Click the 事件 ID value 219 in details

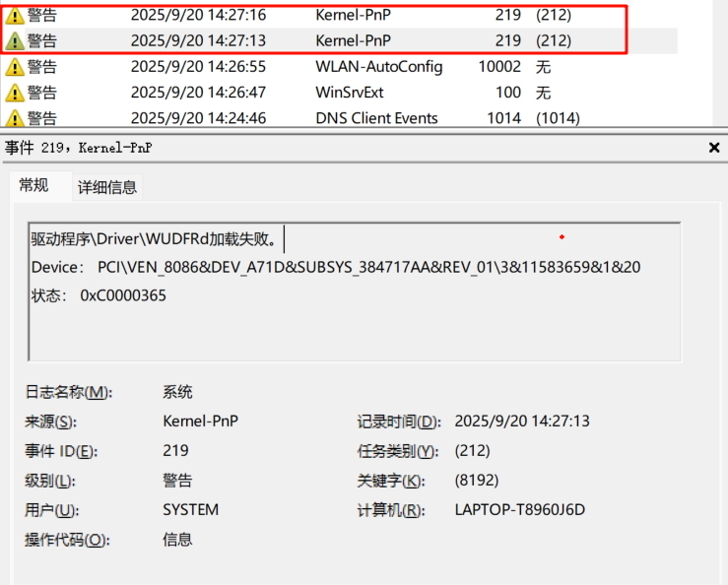pos(175,450)
